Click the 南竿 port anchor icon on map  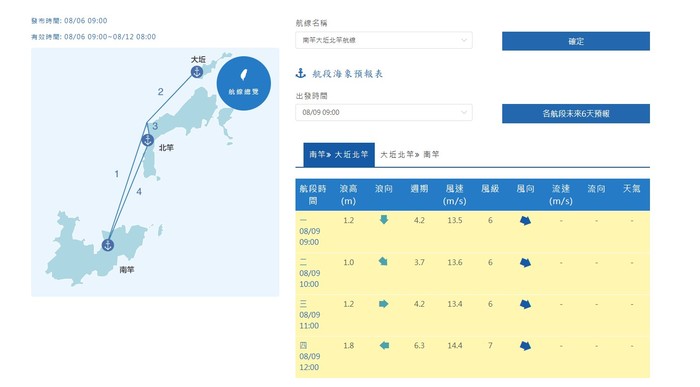[108, 245]
